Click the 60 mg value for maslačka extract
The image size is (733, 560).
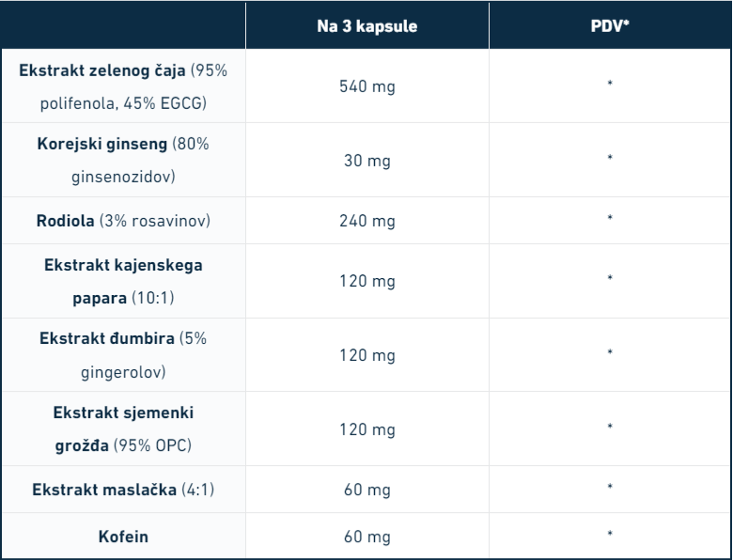coord(366,490)
